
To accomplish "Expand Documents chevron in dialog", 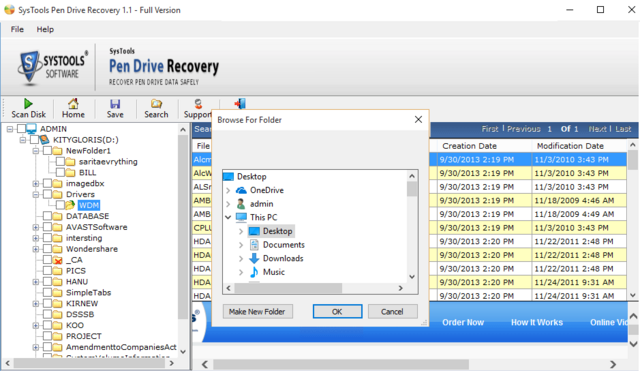I will pyautogui.click(x=241, y=245).
